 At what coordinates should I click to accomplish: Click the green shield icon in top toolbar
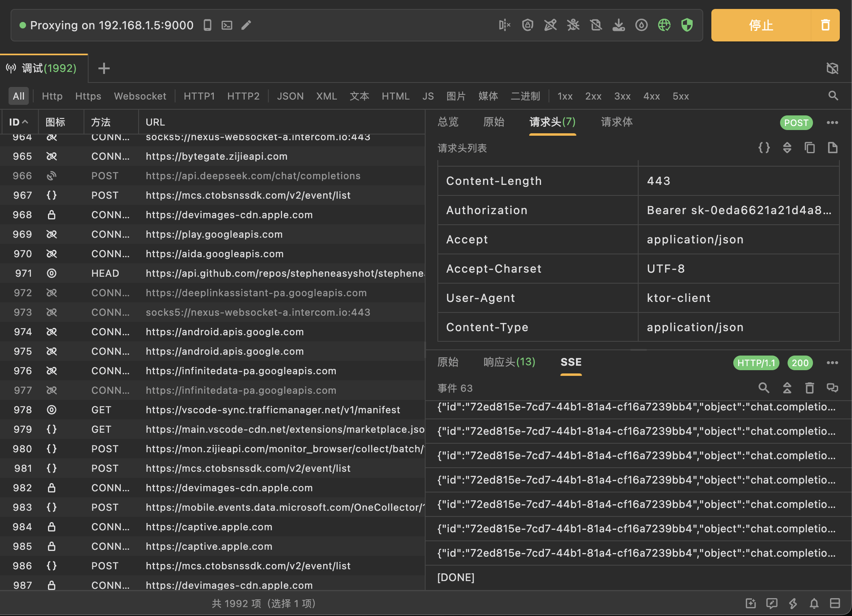pos(687,25)
